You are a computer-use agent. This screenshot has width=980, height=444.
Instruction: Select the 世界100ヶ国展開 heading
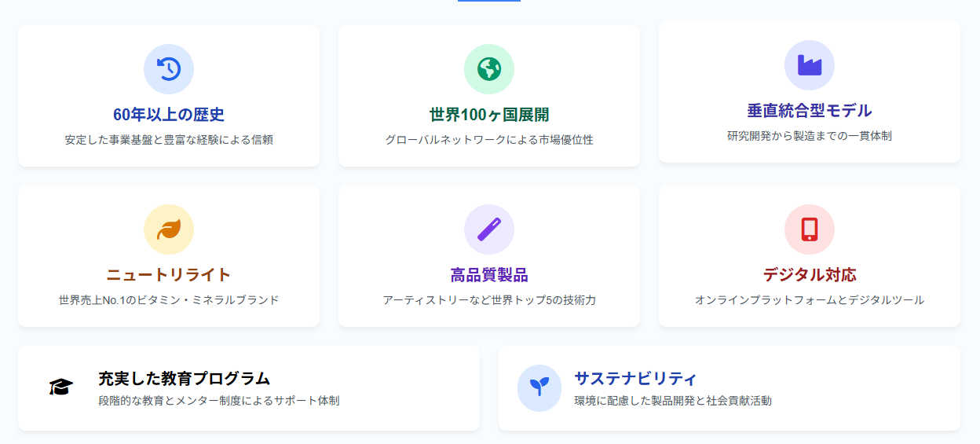[x=489, y=115]
